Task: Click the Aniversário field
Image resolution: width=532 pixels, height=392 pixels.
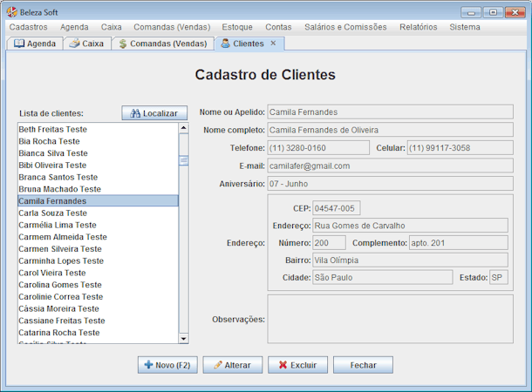Action: pos(390,184)
